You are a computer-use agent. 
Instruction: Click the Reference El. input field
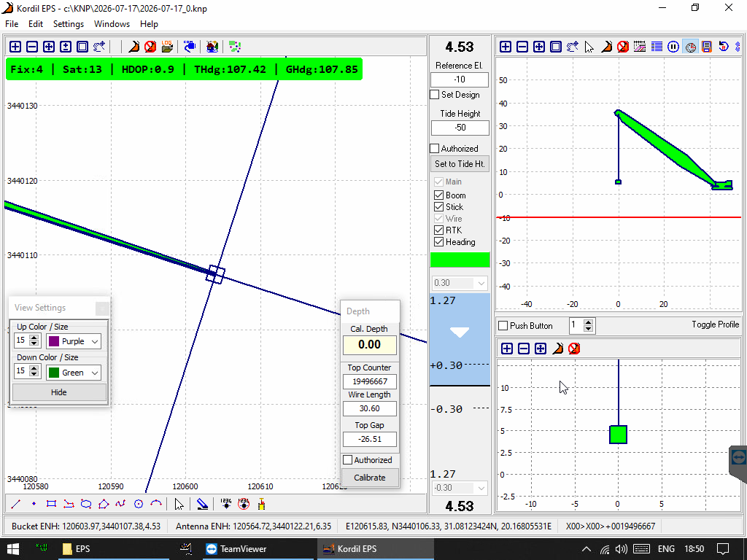(460, 79)
